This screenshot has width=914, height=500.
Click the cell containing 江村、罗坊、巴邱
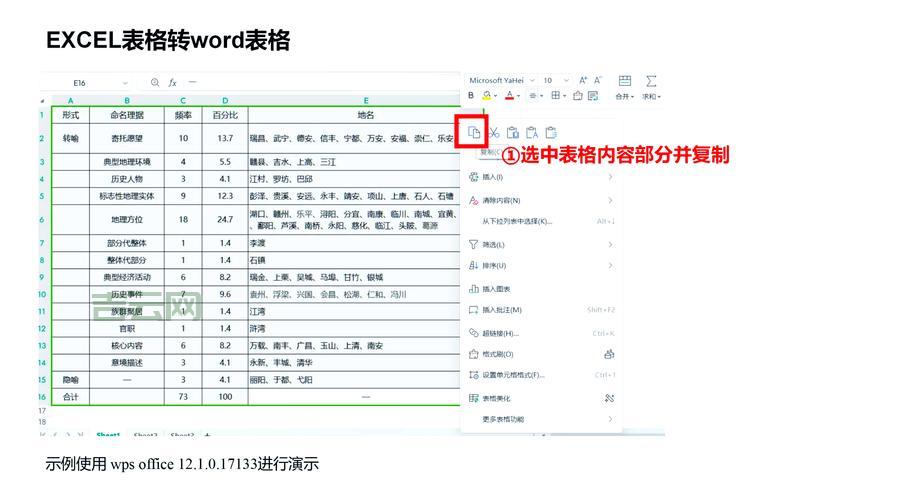click(x=354, y=179)
